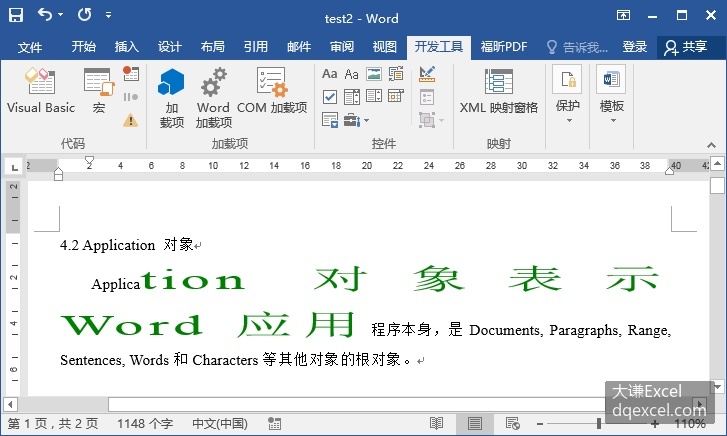727x436 pixels.
Task: Insert a picture content control
Action: tap(374, 74)
